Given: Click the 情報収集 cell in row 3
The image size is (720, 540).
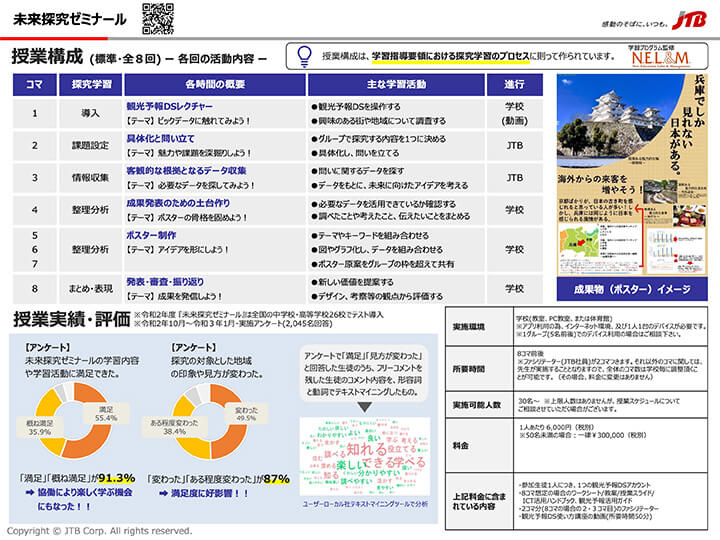Looking at the screenshot, I should click(x=90, y=178).
